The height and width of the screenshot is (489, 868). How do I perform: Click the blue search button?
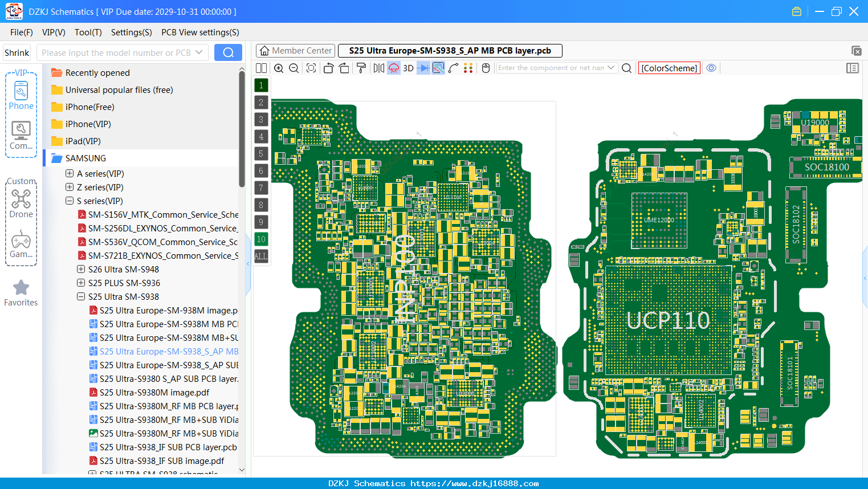228,52
